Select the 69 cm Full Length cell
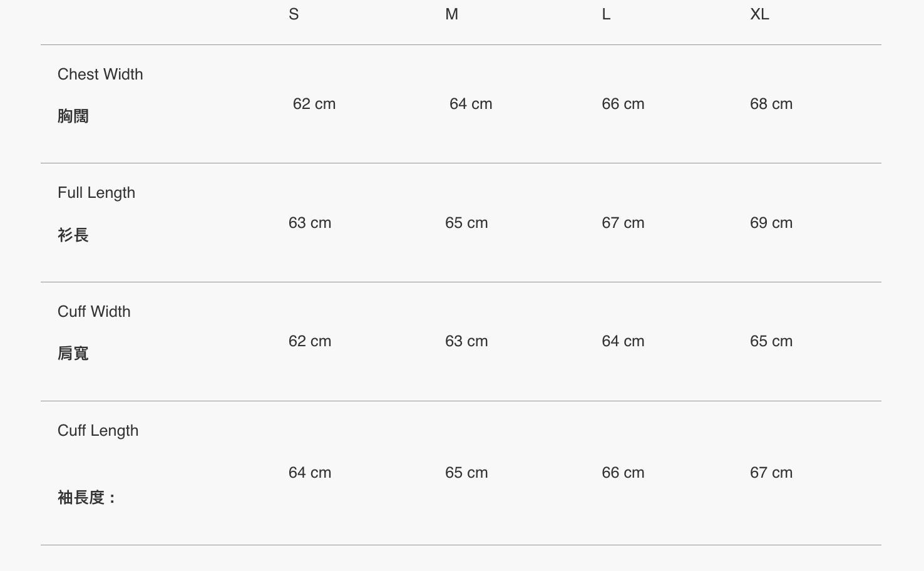The height and width of the screenshot is (571, 924). tap(771, 223)
